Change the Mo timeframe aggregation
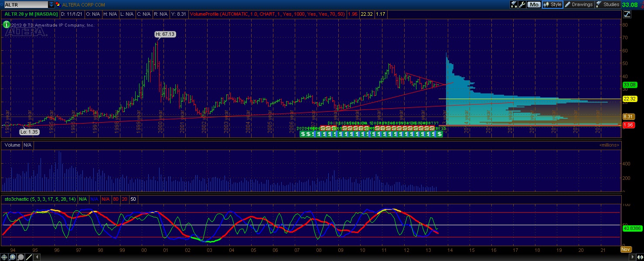The image size is (644, 261). [533, 4]
